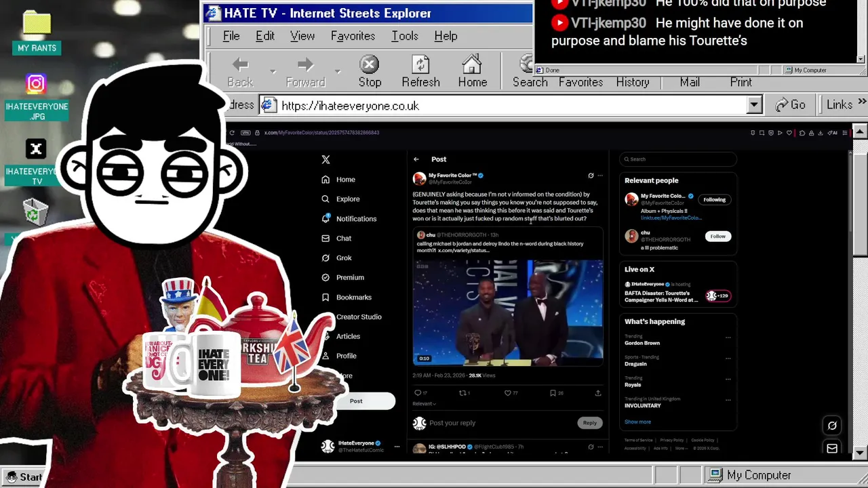
Task: Open Creator Studio in sidebar
Action: 359,317
